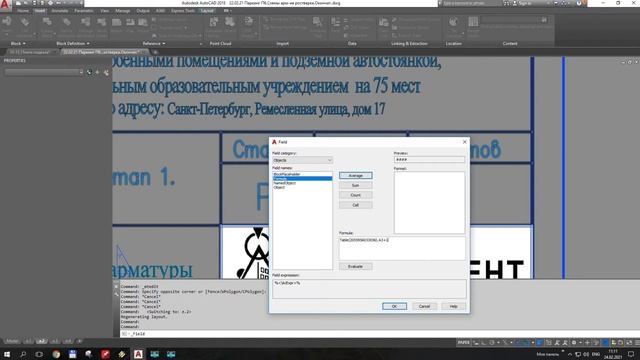The height and width of the screenshot is (360, 640).
Task: Show hidden system tray icons
Action: (x=570, y=354)
